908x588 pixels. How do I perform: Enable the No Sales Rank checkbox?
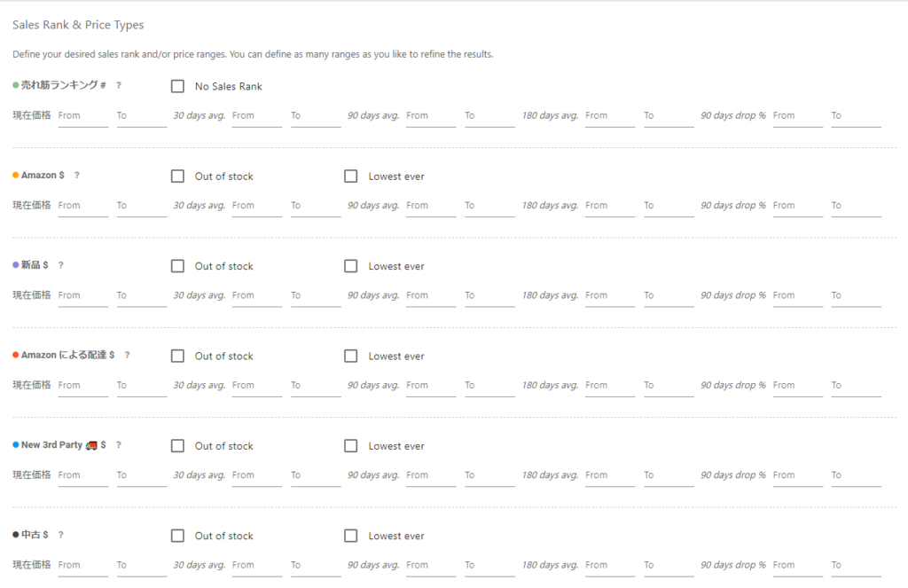tap(177, 86)
